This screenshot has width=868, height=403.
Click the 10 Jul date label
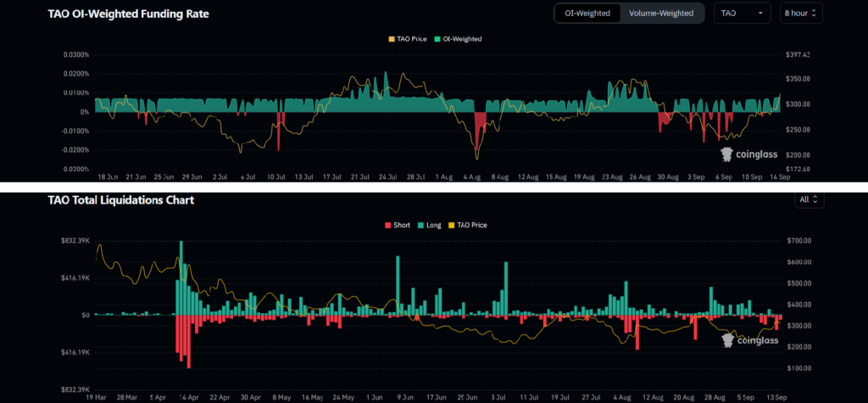[275, 177]
